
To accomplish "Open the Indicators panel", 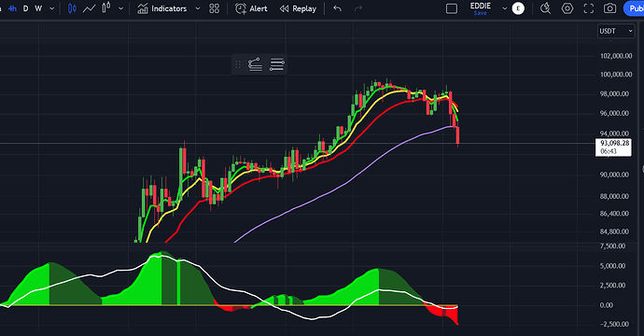I will (161, 8).
